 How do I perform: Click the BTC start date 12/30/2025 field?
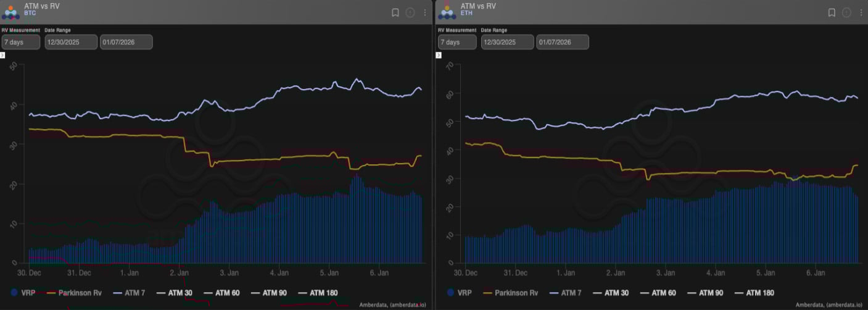pyautogui.click(x=71, y=42)
